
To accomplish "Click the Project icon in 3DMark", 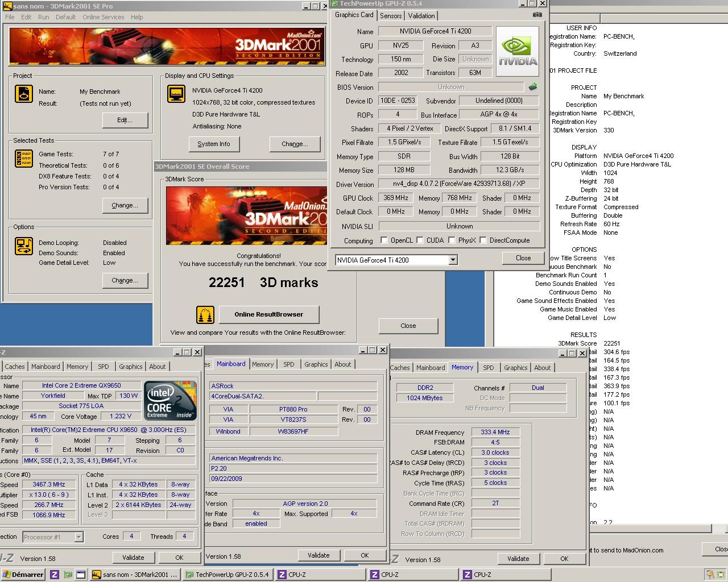I will 24,94.
